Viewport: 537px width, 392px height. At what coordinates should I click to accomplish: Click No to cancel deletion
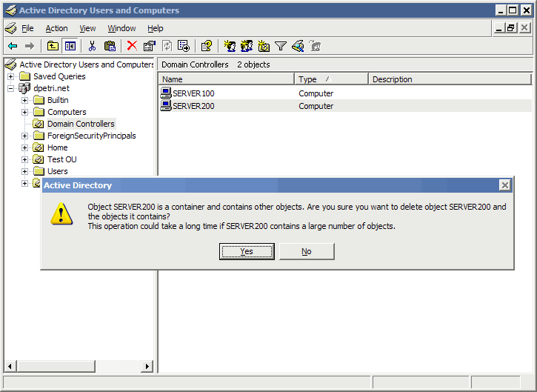click(x=307, y=251)
